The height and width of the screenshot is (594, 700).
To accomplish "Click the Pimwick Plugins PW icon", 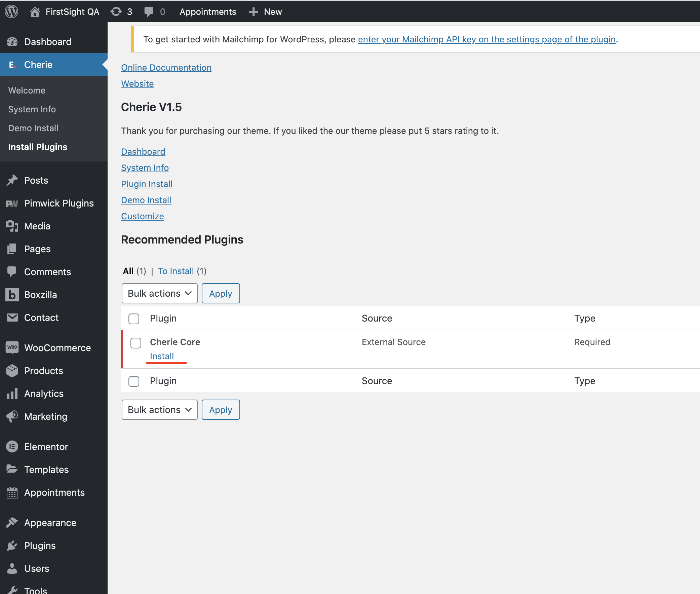I will (12, 203).
